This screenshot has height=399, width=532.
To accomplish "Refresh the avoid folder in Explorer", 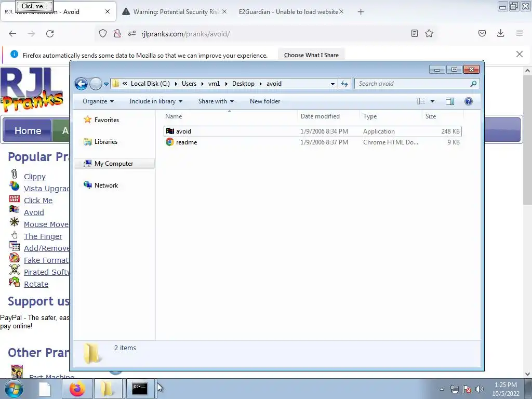I will point(344,84).
